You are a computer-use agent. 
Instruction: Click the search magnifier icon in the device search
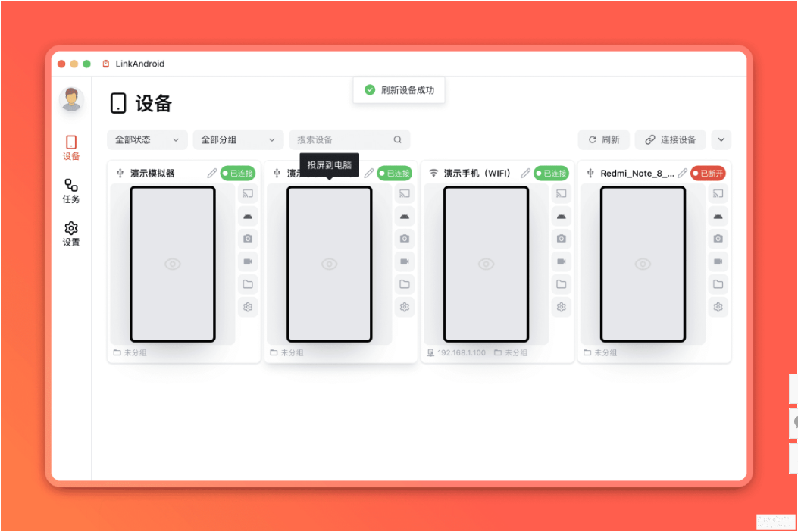[397, 139]
